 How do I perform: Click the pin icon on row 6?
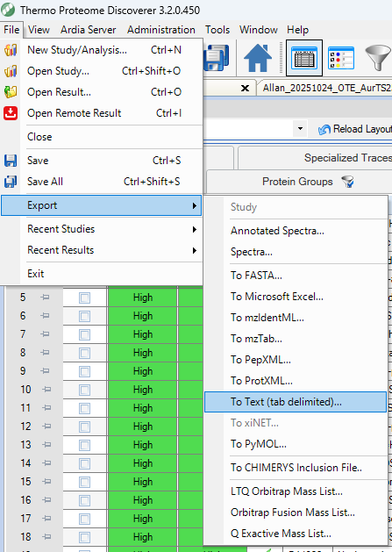pos(45,316)
